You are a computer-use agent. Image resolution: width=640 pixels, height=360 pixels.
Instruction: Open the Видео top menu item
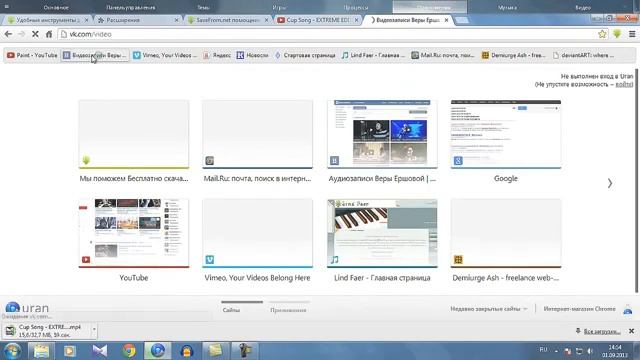(x=583, y=7)
